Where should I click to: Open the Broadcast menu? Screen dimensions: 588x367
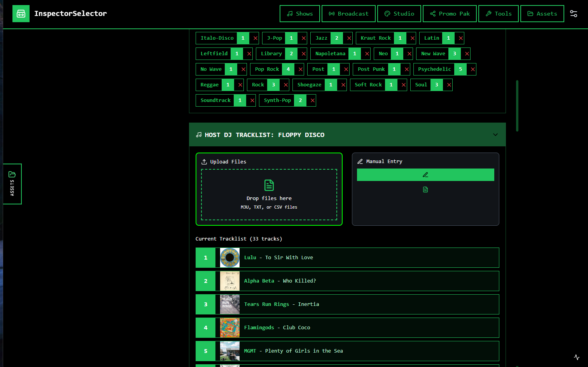click(348, 14)
